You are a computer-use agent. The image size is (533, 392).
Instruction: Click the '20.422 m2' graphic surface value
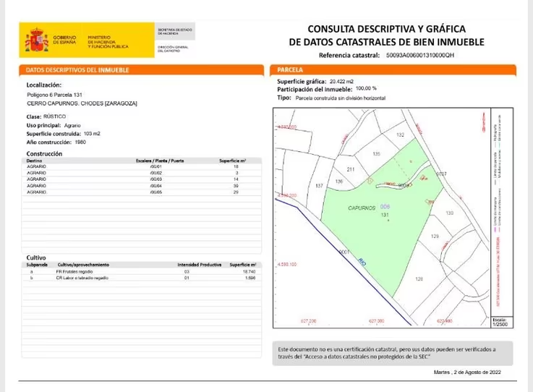pyautogui.click(x=341, y=82)
